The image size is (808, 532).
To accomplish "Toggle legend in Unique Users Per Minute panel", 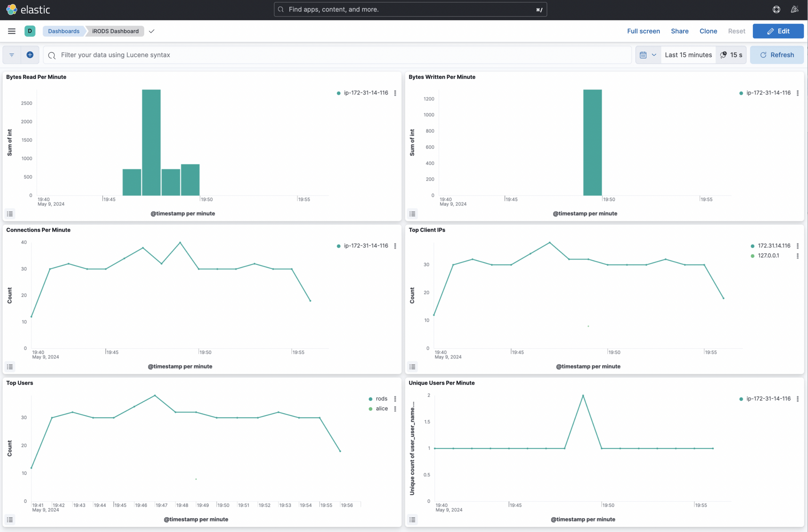I will [412, 520].
